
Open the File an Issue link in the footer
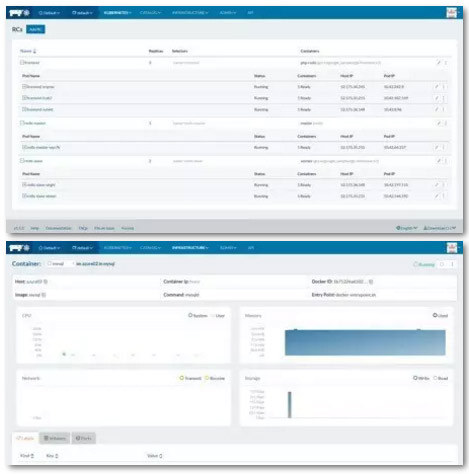coord(104,228)
